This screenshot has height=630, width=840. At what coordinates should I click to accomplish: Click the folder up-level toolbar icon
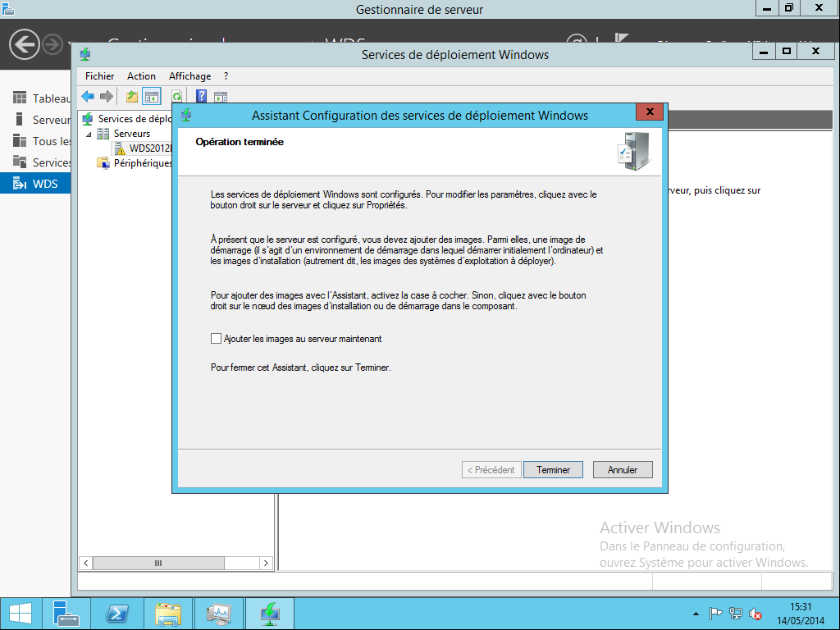pyautogui.click(x=132, y=97)
